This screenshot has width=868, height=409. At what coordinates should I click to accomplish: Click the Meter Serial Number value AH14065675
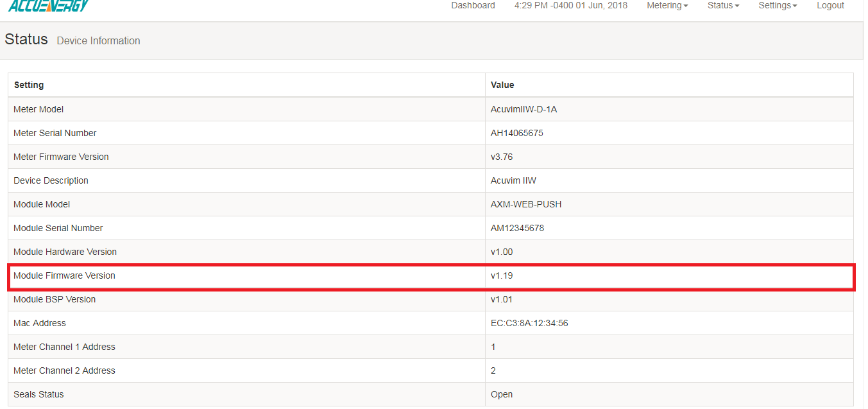pyautogui.click(x=517, y=133)
